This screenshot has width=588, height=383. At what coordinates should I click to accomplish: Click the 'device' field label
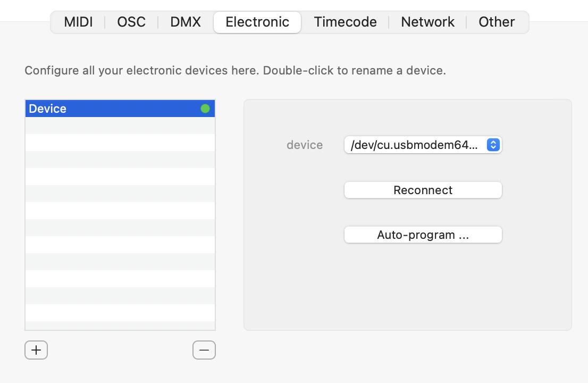click(305, 145)
